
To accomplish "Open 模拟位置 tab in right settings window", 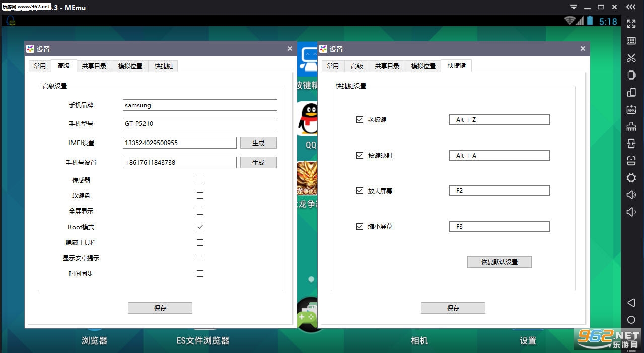I will 423,66.
